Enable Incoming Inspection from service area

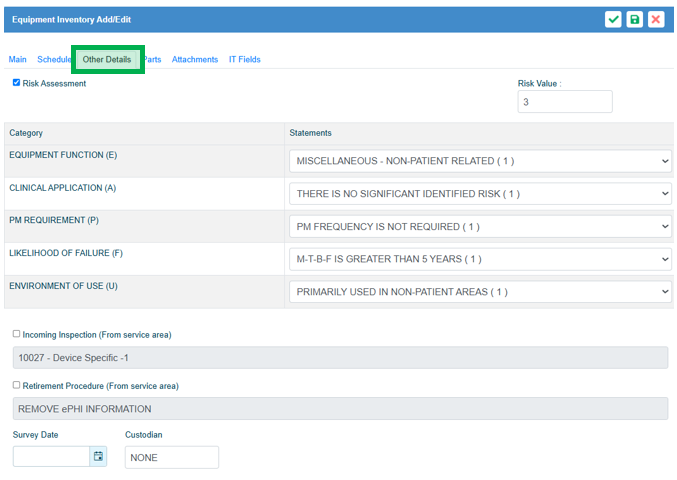(17, 334)
